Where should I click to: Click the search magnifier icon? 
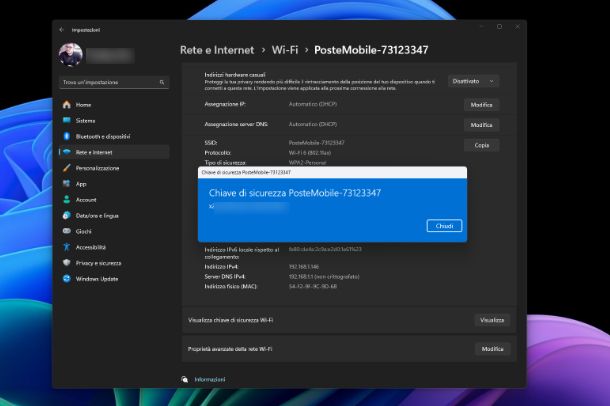pyautogui.click(x=162, y=82)
